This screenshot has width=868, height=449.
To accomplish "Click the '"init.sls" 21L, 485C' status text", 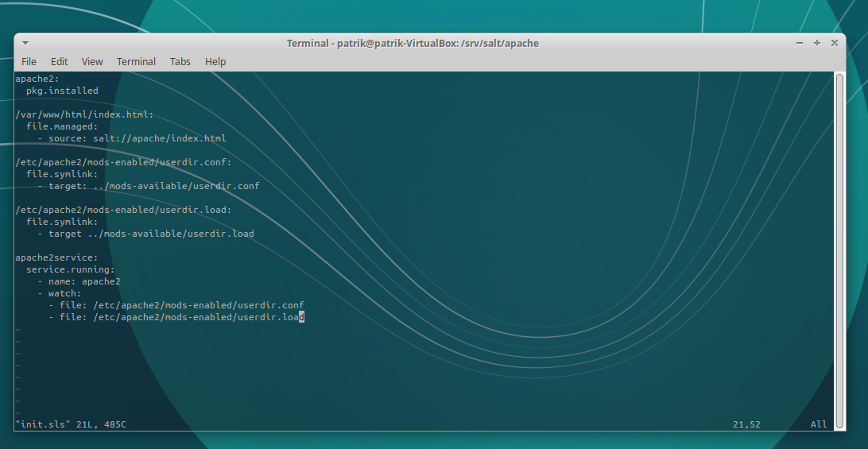I will 70,424.
